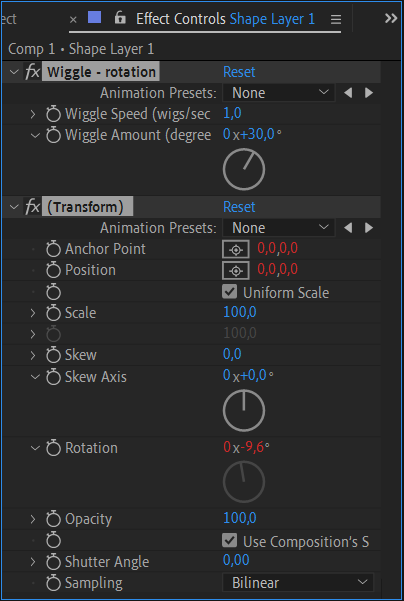The image size is (404, 601).
Task: Select the next animation preset for Wiggle - rotation
Action: 369,93
